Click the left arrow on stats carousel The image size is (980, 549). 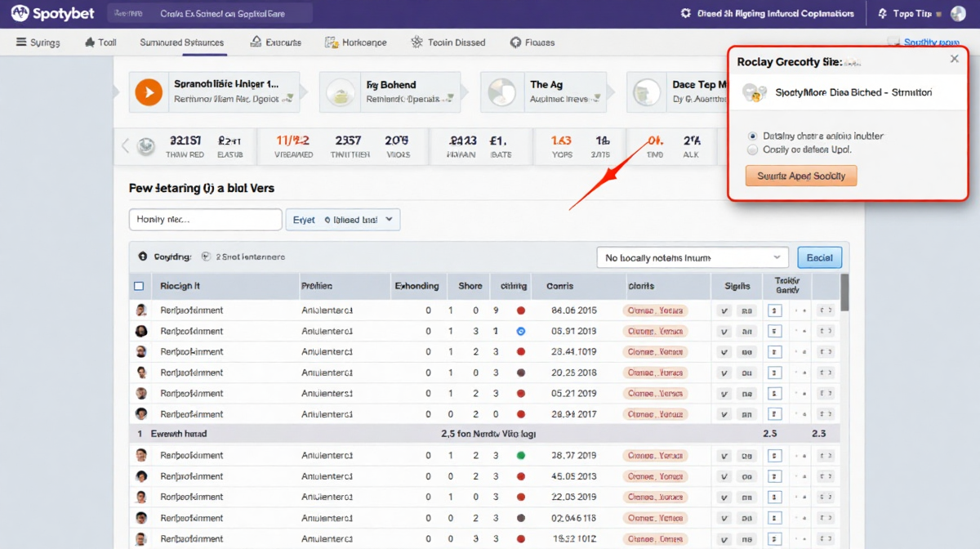tap(125, 147)
